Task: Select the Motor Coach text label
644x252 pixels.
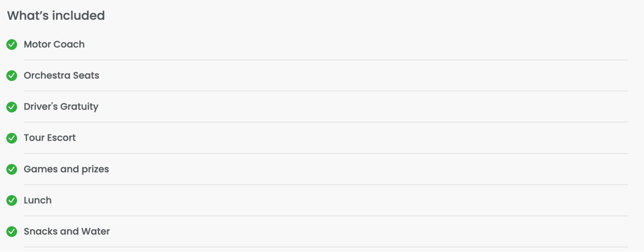Action: (x=54, y=44)
